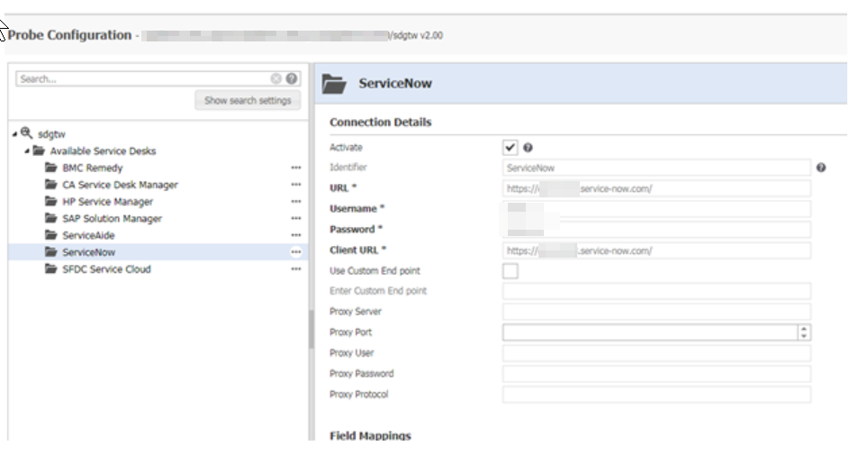Click the Activate help info icon
The height and width of the screenshot is (473, 868).
528,148
